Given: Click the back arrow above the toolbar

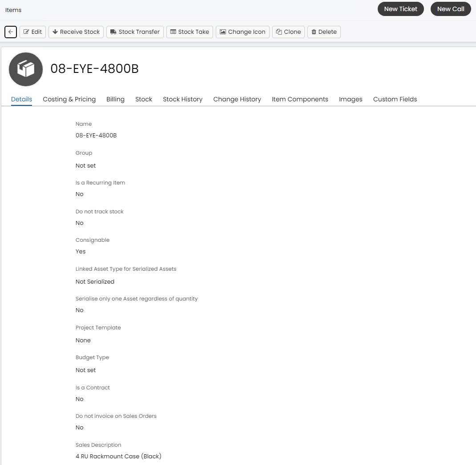Looking at the screenshot, I should point(10,32).
